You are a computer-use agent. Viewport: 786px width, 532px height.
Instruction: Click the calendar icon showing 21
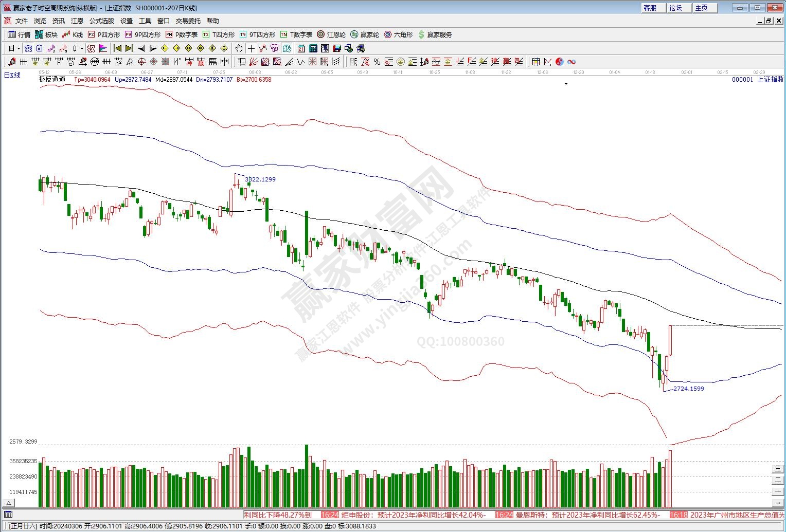pyautogui.click(x=301, y=48)
